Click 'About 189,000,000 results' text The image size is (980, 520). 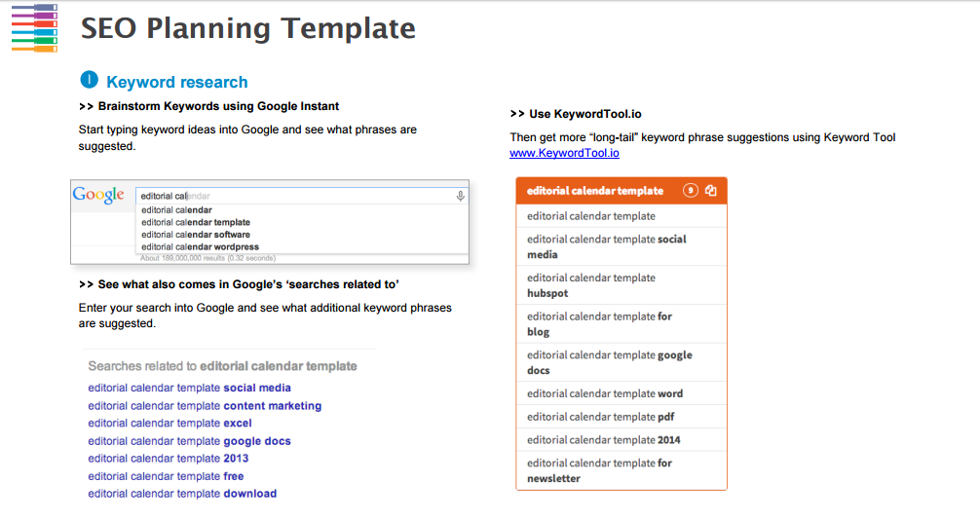coord(207,258)
